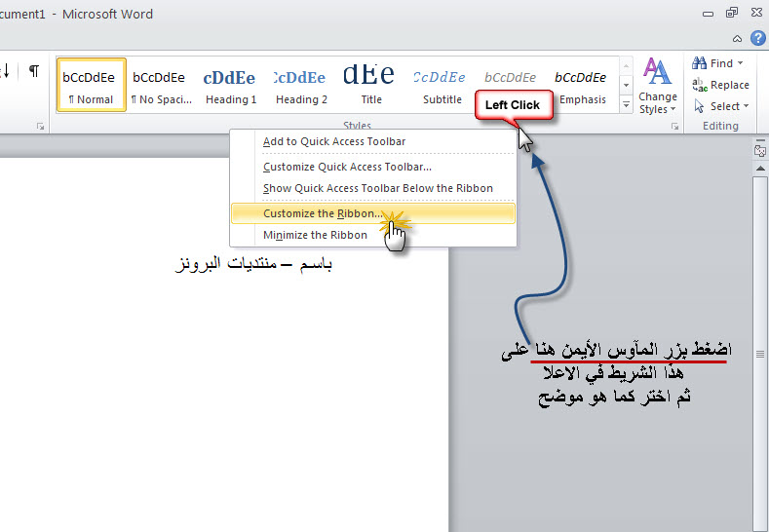Collapse the ribbon using the caret icon

(x=737, y=38)
